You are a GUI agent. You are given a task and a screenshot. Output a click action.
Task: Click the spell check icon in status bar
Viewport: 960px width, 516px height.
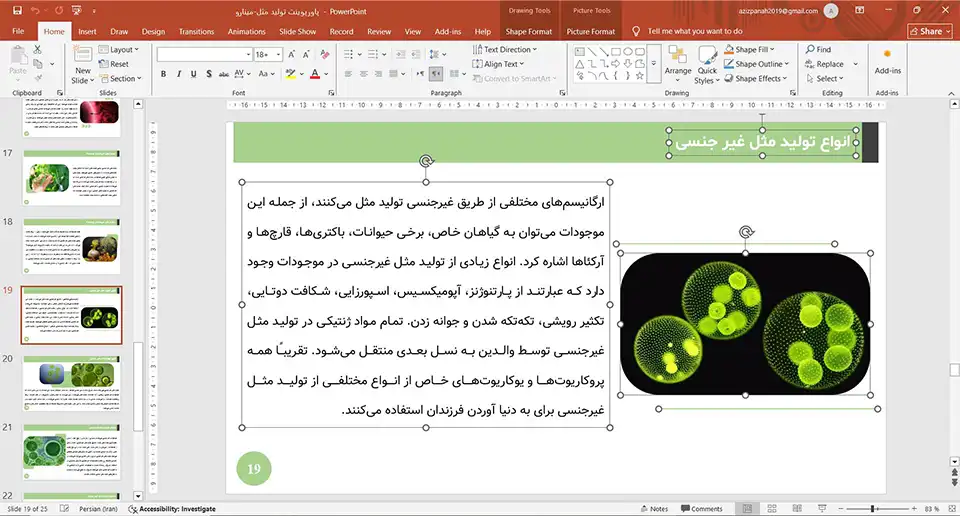pyautogui.click(x=64, y=509)
